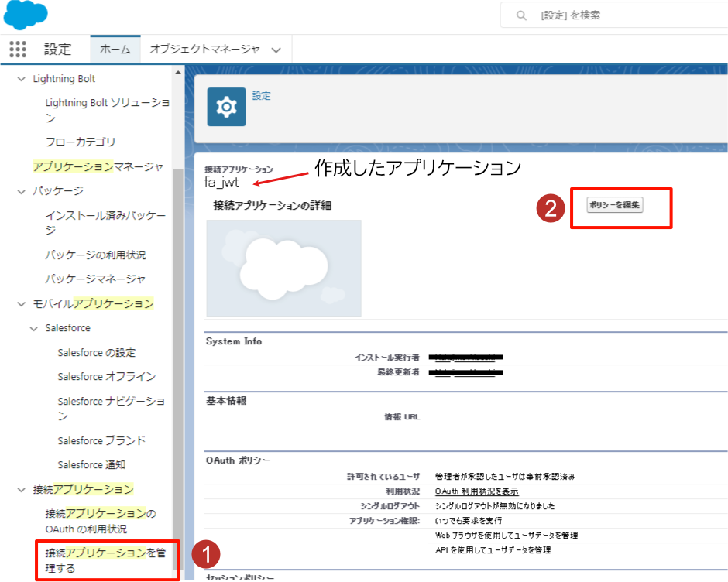The width and height of the screenshot is (728, 582).
Task: Open the dropdown arrow beside オブジェクトマネージャ
Action: pos(276,50)
